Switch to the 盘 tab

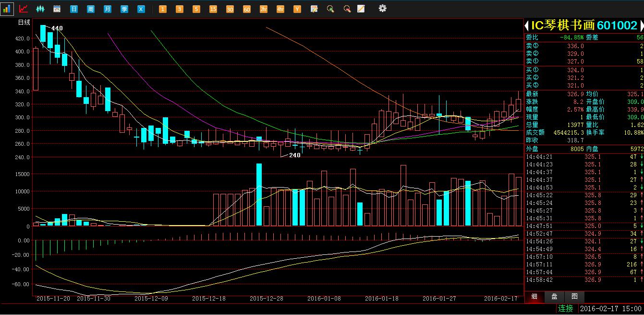(x=554, y=296)
